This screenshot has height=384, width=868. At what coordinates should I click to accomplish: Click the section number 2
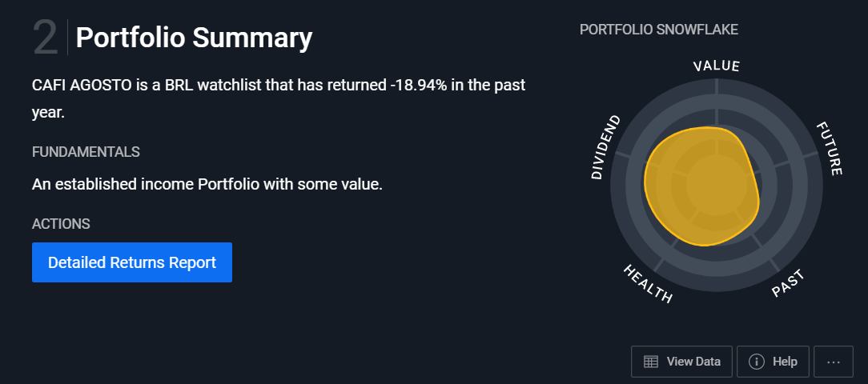pos(45,38)
